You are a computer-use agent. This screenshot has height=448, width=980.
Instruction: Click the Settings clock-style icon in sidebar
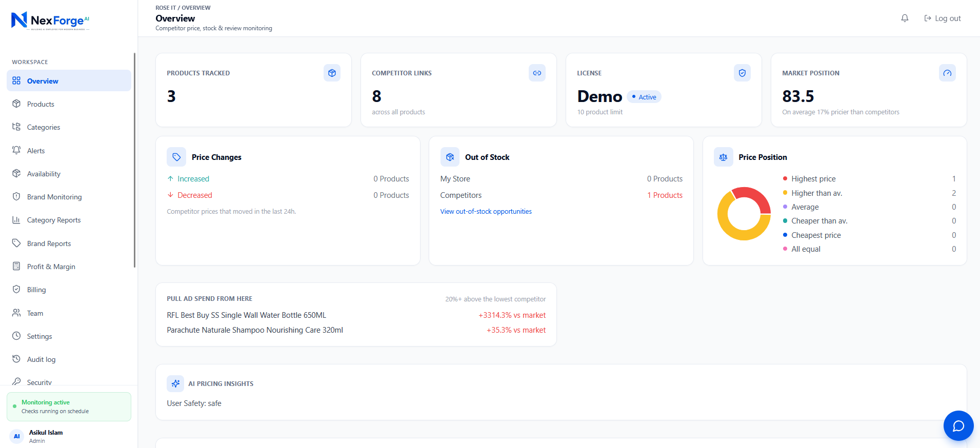pos(16,336)
